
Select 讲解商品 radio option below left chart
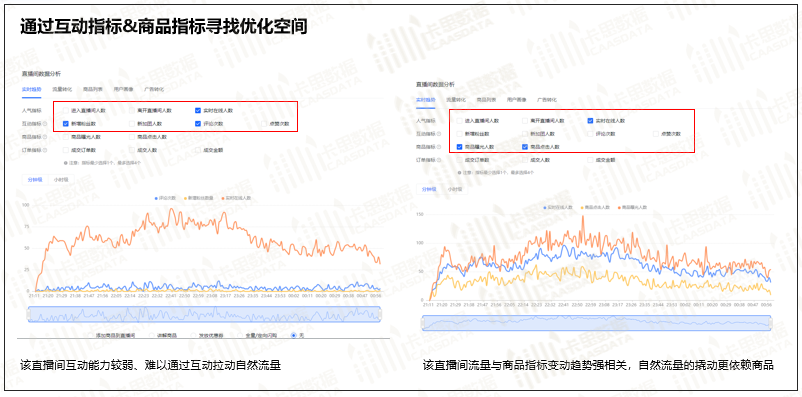pos(151,335)
